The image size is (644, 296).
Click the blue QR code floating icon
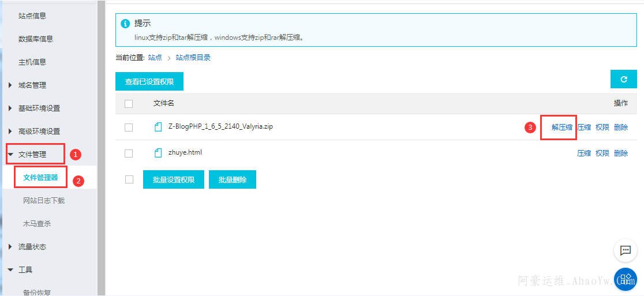pyautogui.click(x=625, y=279)
